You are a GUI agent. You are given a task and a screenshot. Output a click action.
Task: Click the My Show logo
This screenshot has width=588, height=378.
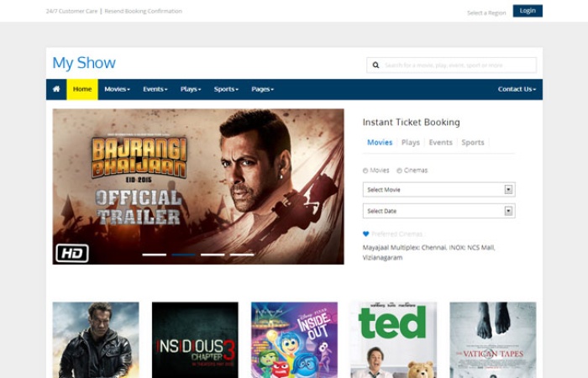coord(84,63)
